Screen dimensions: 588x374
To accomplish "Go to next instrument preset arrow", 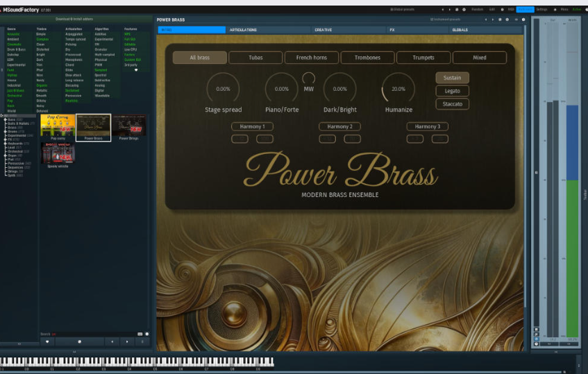I will click(493, 19).
